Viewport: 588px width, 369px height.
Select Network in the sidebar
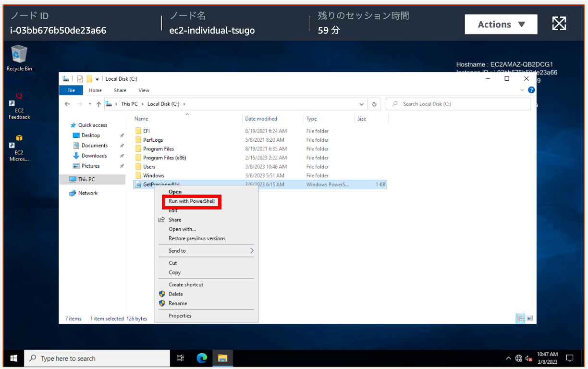pos(88,193)
